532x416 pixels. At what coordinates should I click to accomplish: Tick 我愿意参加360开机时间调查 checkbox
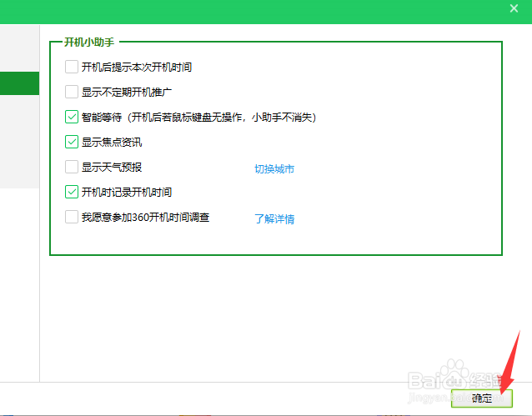pyautogui.click(x=72, y=217)
